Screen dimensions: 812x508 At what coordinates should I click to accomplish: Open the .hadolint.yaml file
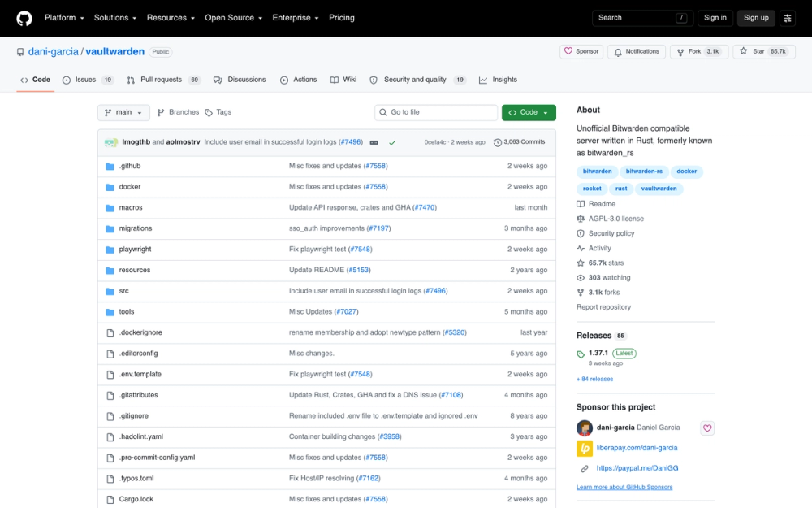click(140, 437)
